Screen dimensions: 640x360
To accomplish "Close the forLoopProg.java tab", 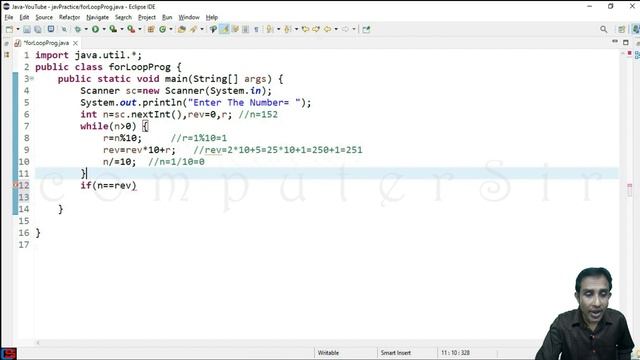I will [76, 43].
